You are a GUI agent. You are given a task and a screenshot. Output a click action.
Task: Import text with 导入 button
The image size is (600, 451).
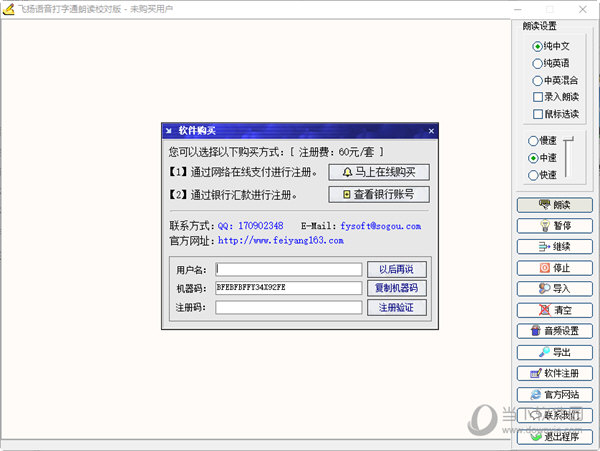tap(554, 289)
